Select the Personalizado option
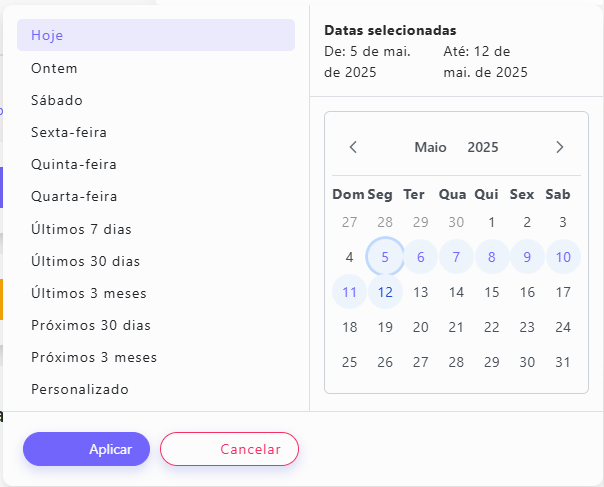Image resolution: width=604 pixels, height=487 pixels. pos(156,389)
